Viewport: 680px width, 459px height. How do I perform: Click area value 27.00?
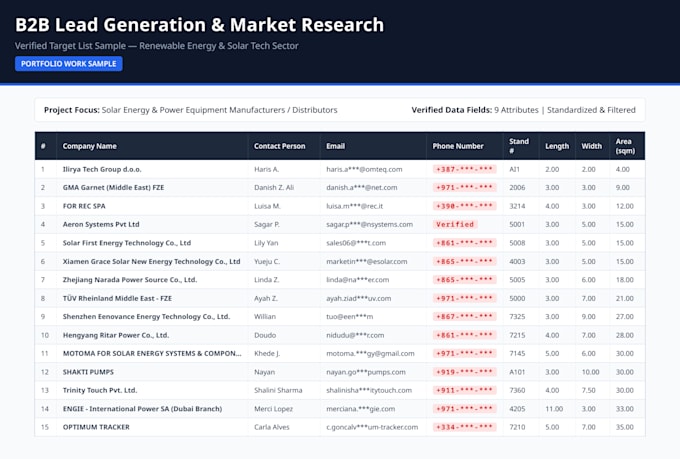624,317
